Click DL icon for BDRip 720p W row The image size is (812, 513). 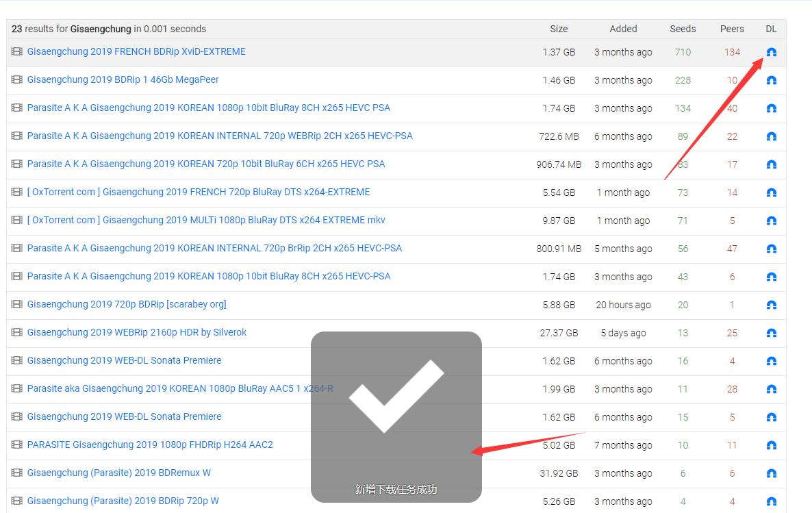pyautogui.click(x=771, y=501)
